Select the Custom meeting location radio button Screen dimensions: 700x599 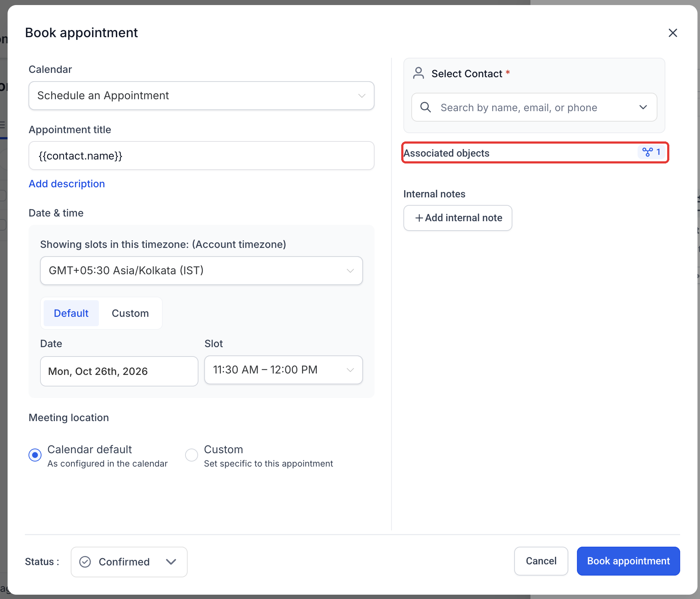point(192,455)
